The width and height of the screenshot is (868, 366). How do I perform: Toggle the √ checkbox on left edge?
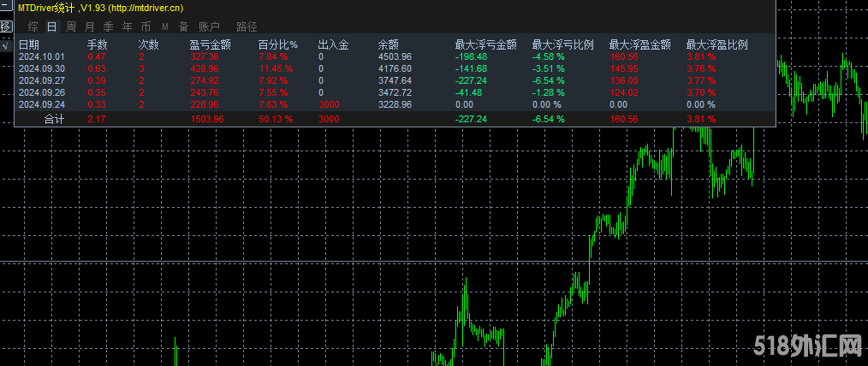pyautogui.click(x=5, y=45)
